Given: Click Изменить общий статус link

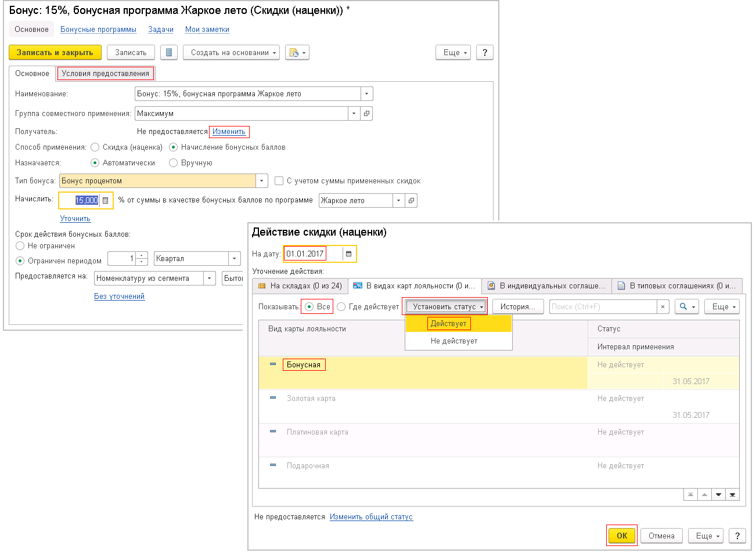Looking at the screenshot, I should pos(371,517).
